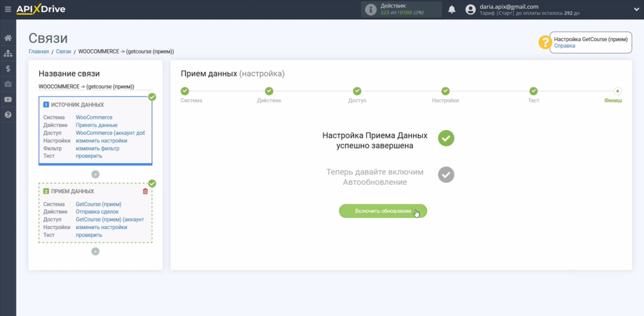
Task: Select the Прием данных block header
Action: tap(69, 191)
